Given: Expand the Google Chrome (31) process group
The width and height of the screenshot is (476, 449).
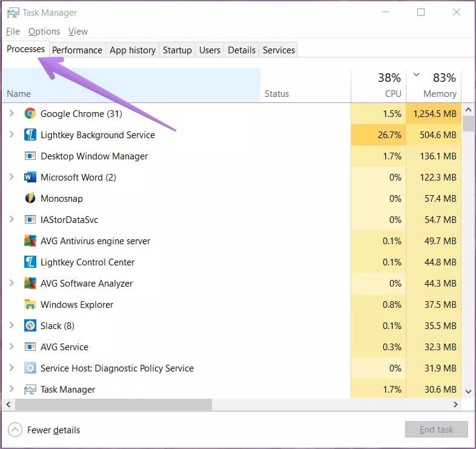Looking at the screenshot, I should click(12, 113).
